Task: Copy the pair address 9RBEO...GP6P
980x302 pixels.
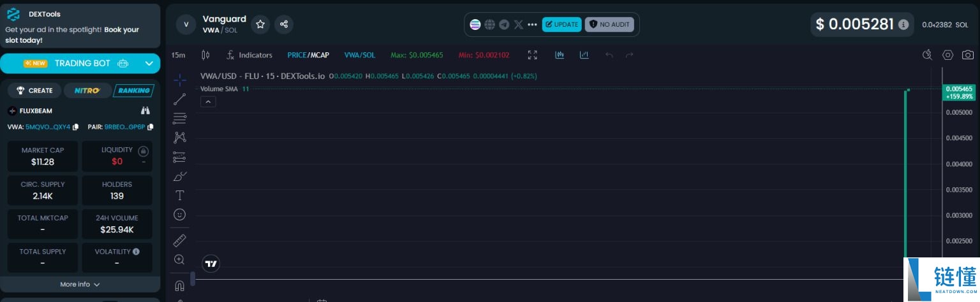Action: (x=151, y=127)
